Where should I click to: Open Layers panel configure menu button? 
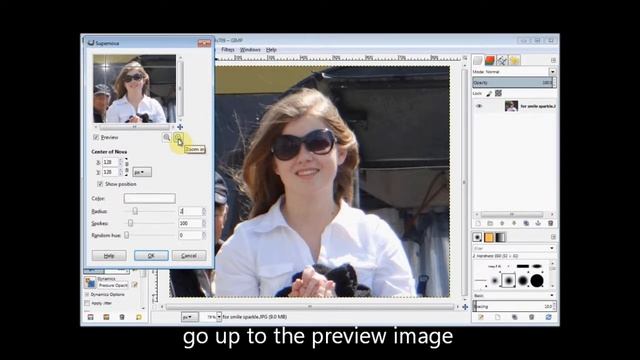[x=553, y=60]
